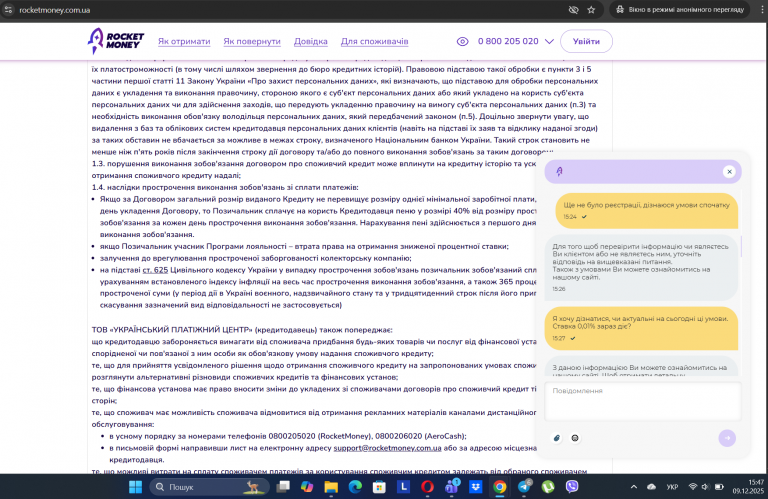
Task: Open uTorrent from taskbar
Action: click(548, 487)
